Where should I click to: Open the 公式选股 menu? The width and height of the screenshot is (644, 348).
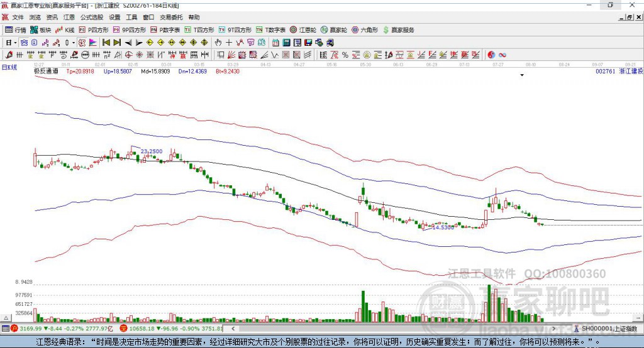pos(92,17)
